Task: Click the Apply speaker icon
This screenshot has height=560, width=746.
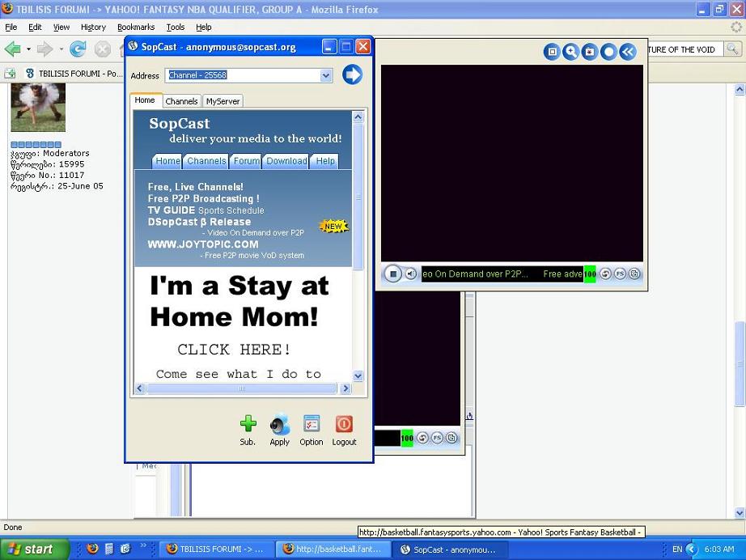Action: click(280, 430)
